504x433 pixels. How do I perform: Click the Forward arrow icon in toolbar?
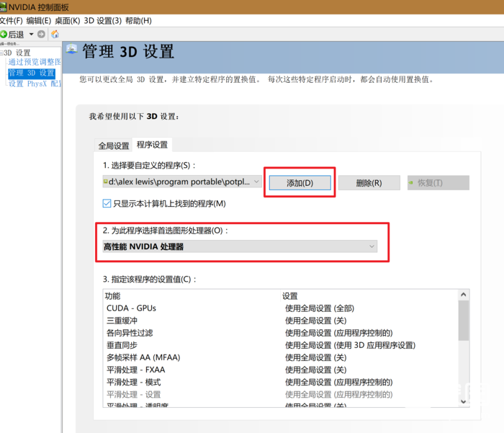tap(41, 34)
